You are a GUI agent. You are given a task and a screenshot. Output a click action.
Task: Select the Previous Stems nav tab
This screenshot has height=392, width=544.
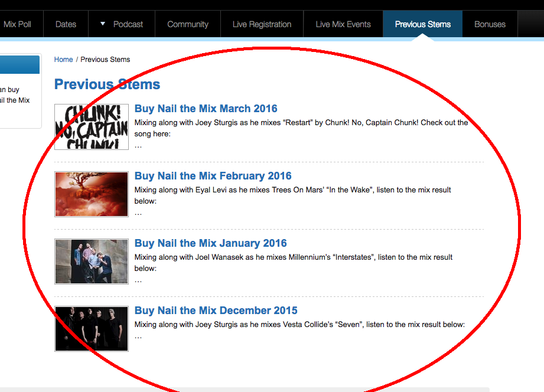[x=422, y=24]
